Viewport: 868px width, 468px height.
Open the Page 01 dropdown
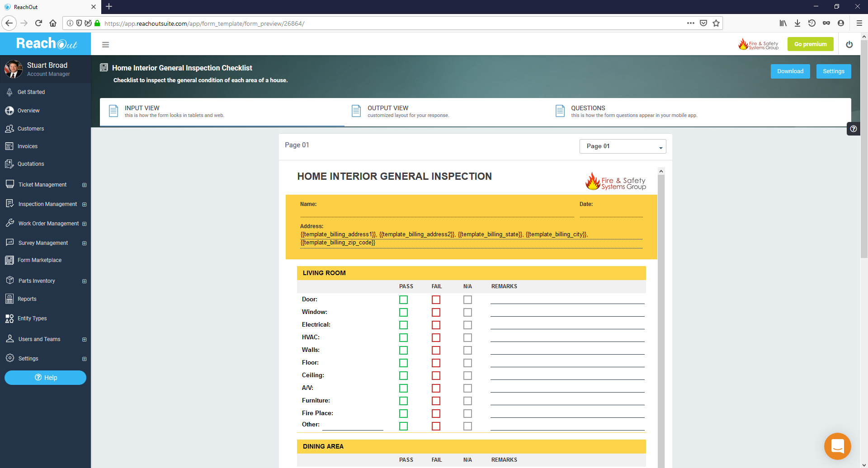623,146
